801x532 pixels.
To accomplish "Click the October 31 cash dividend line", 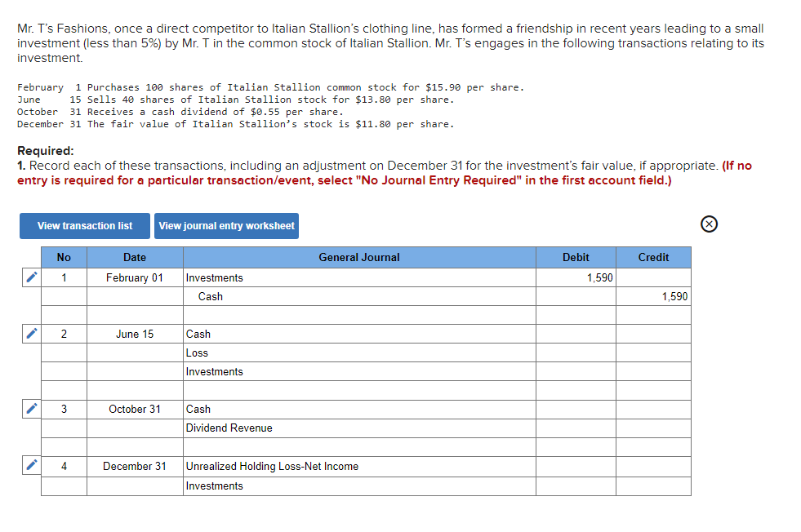I will pos(180,112).
